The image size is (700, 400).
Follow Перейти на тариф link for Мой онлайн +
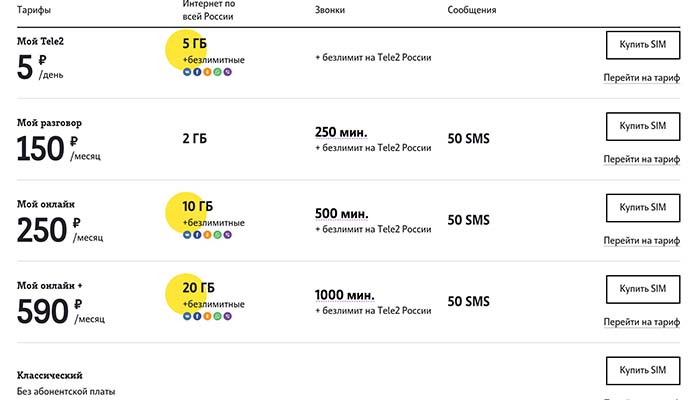[642, 322]
